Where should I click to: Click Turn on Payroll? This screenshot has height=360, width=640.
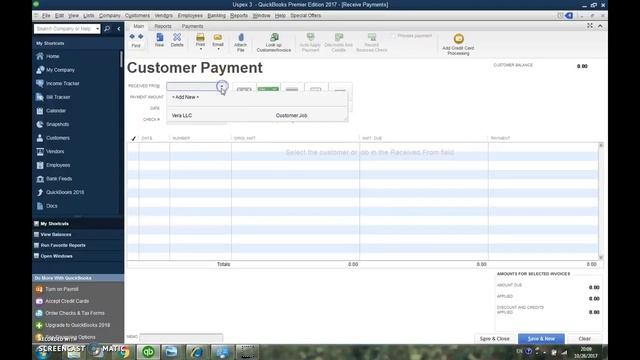coord(62,289)
